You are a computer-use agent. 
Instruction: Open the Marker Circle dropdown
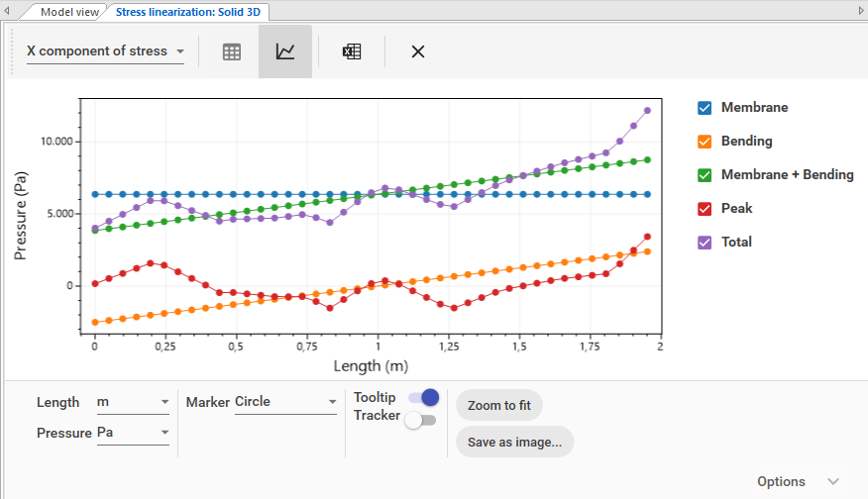coord(285,403)
